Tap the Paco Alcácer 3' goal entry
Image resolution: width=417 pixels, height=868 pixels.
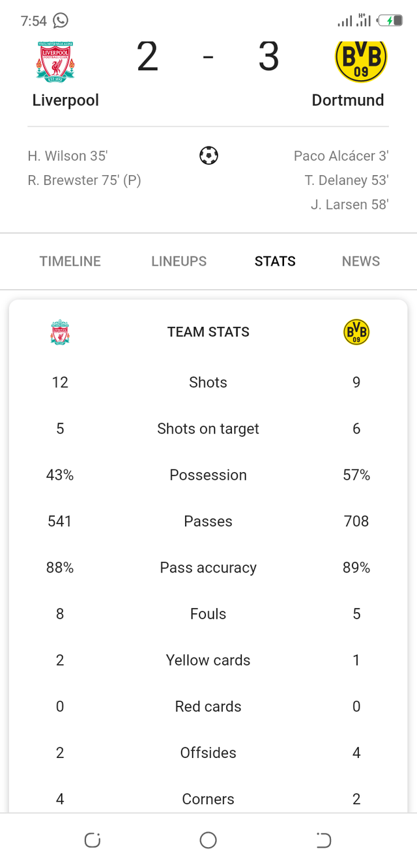pos(341,156)
